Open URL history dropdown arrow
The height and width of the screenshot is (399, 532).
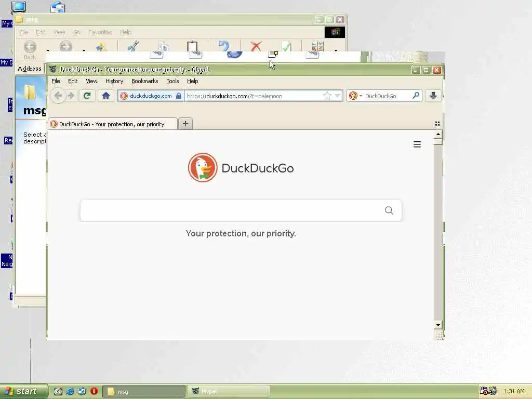[x=337, y=96]
